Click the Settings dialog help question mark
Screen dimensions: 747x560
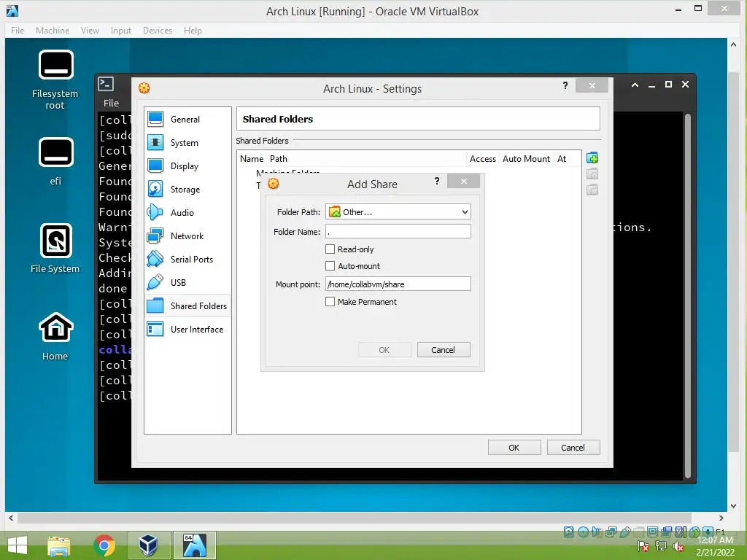565,85
